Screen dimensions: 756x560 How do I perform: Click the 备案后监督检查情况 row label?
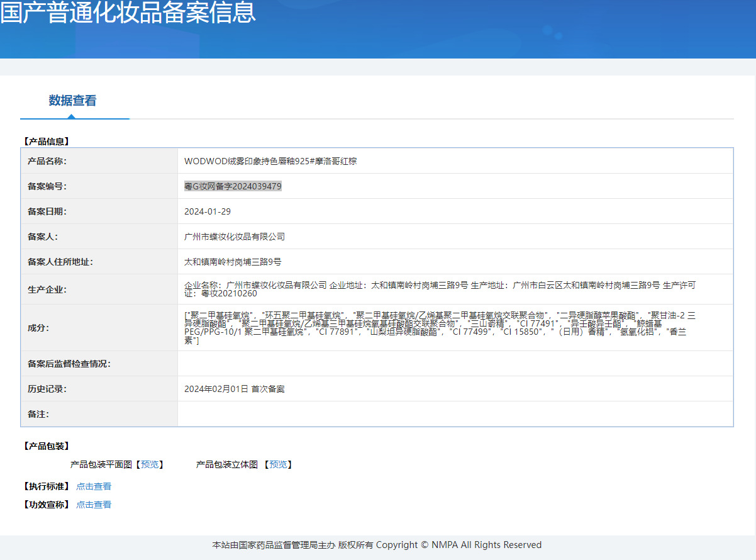pos(69,364)
